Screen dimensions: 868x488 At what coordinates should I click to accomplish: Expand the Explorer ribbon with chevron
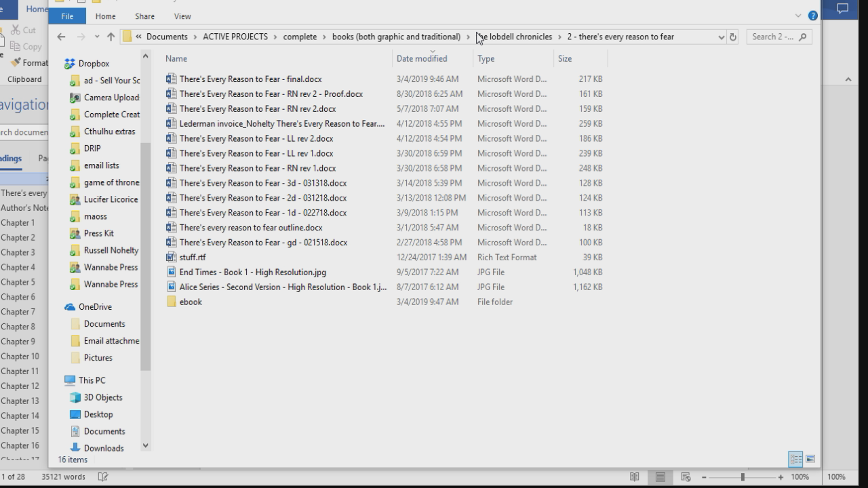[798, 16]
